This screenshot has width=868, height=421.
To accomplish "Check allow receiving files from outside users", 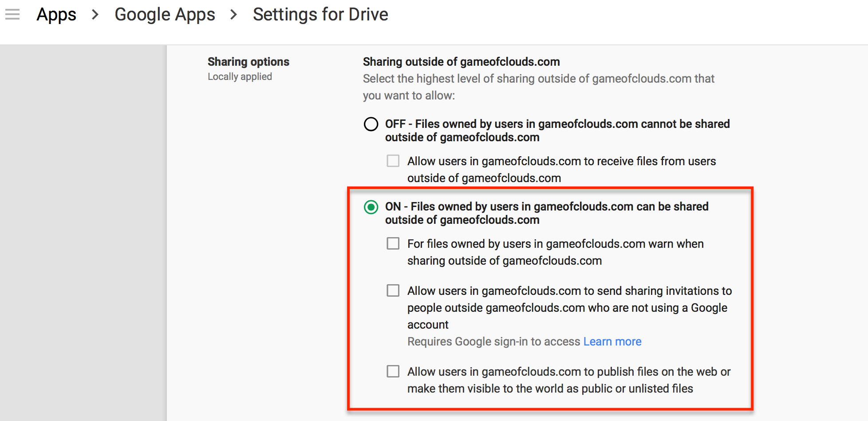I will pyautogui.click(x=393, y=161).
